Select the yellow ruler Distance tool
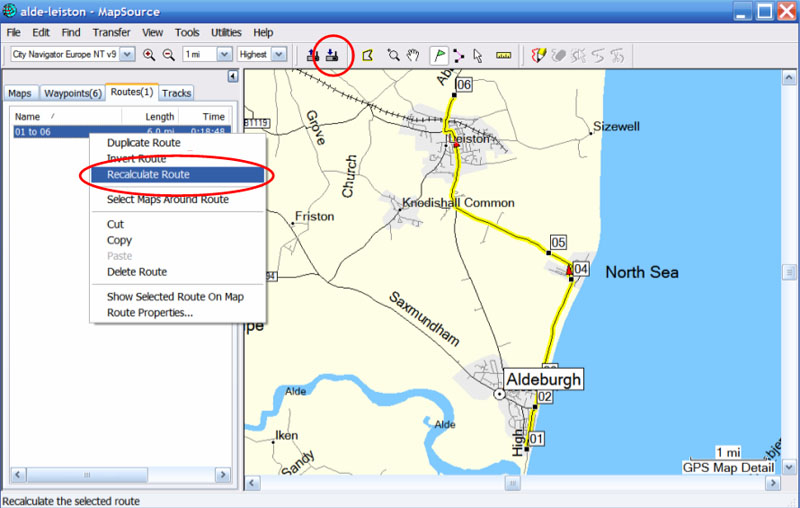The image size is (800, 508). (x=503, y=55)
